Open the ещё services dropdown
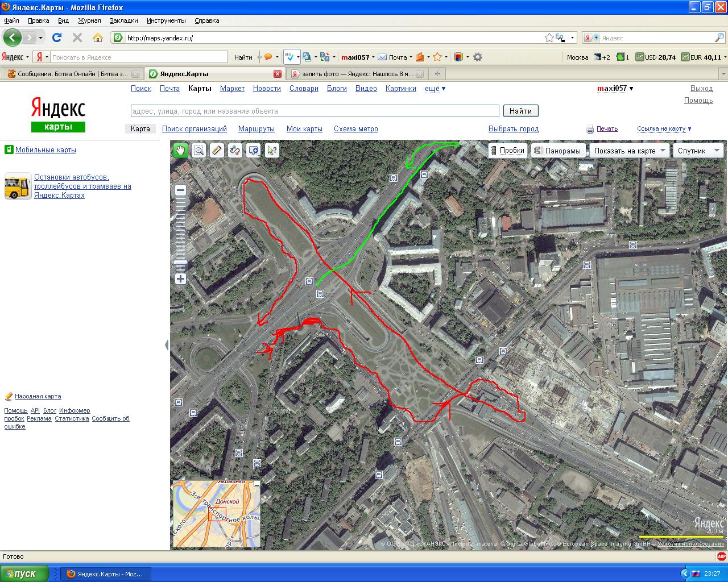 (435, 89)
